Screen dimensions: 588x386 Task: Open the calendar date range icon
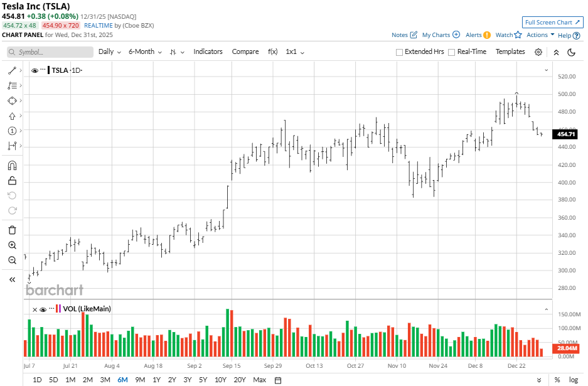[278, 380]
